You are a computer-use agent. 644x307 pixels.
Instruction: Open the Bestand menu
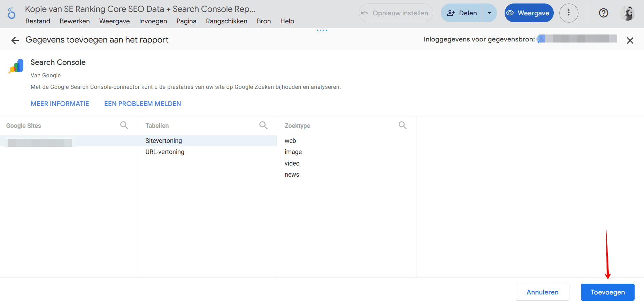[x=38, y=21]
